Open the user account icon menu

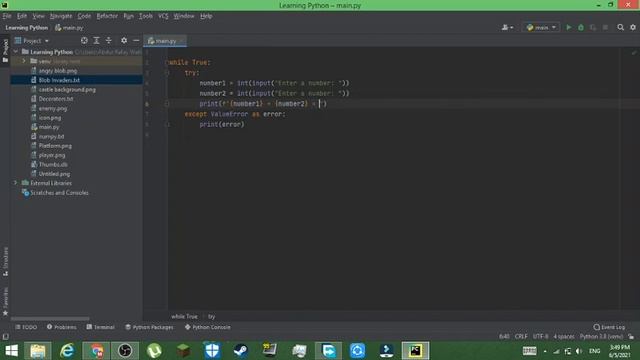pyautogui.click(x=507, y=27)
